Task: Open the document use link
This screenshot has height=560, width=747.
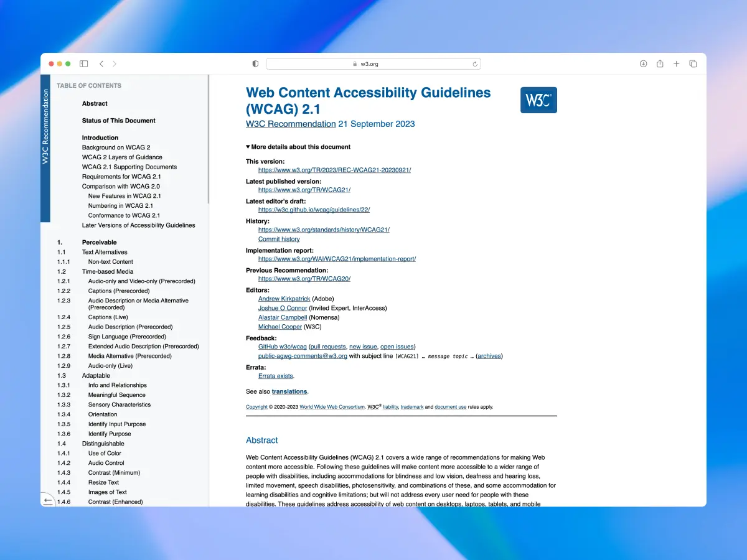Action: point(450,407)
